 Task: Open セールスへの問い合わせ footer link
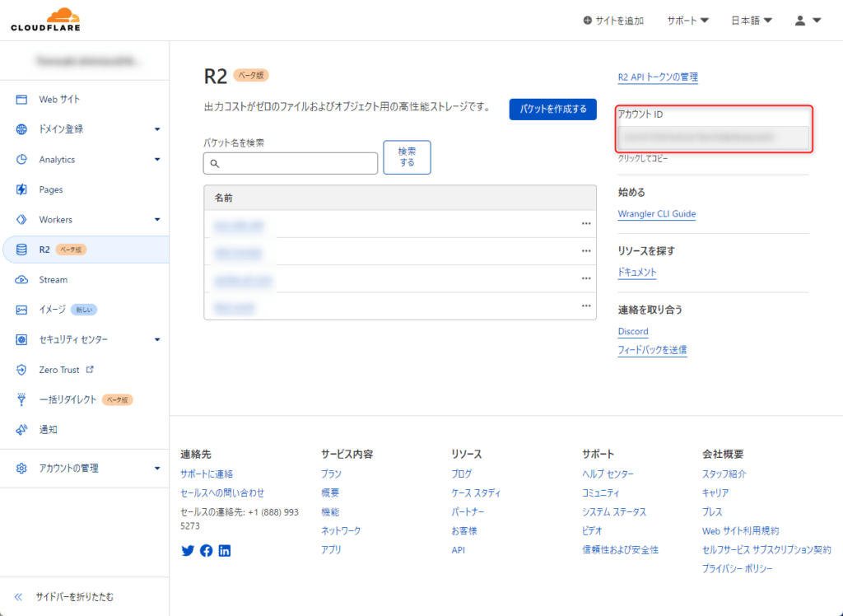(222, 492)
